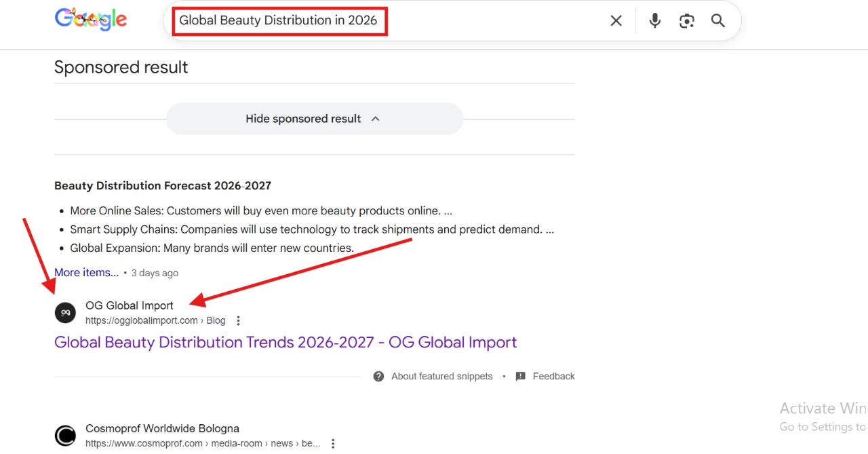
Task: Clear the search box with X icon
Action: 616,21
